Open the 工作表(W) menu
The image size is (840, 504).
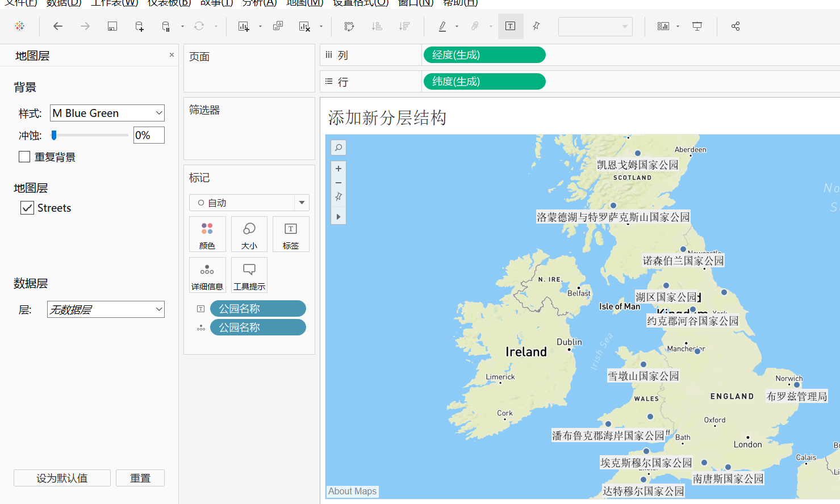(115, 3)
